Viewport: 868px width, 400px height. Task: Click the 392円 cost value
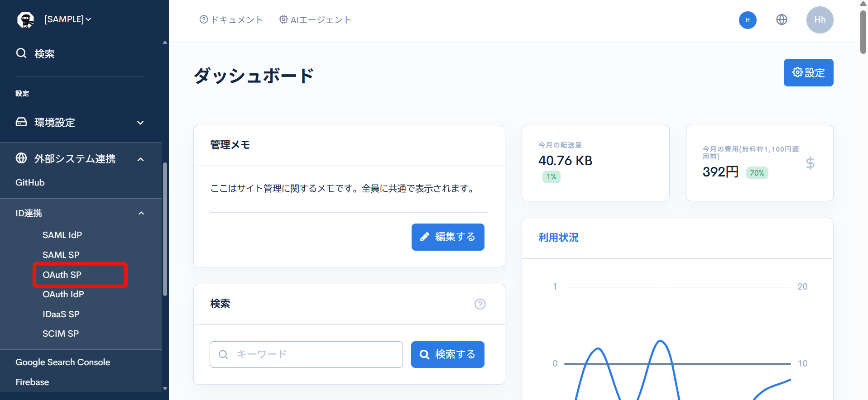(720, 172)
